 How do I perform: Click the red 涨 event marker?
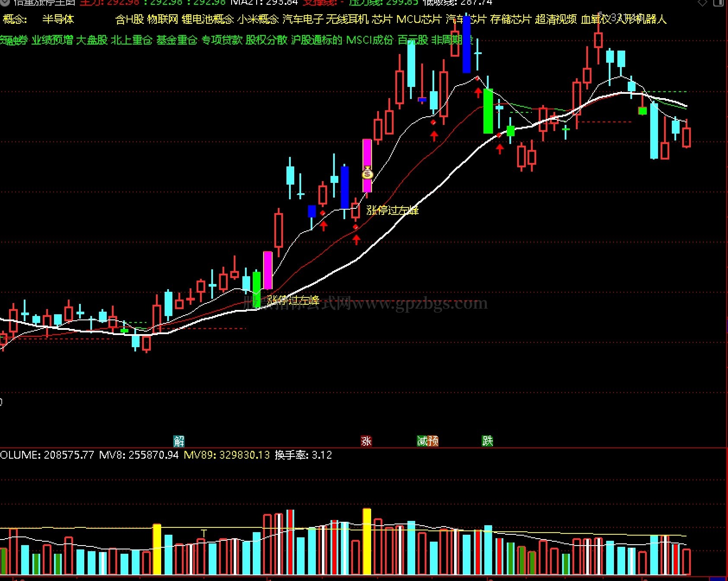(x=366, y=441)
